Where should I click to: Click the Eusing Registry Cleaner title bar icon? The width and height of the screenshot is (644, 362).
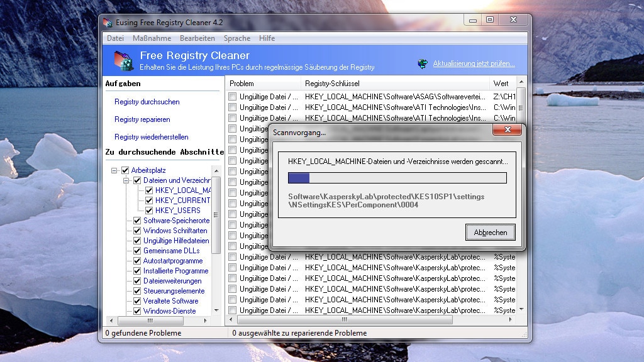click(x=108, y=23)
